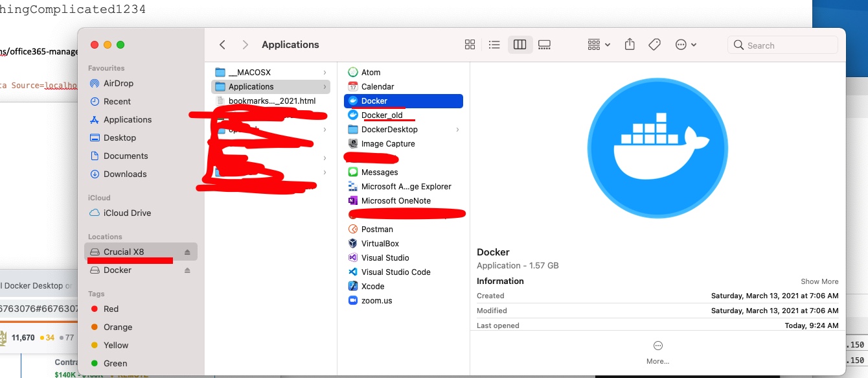Expand the DockerDesktop folder chevron
Image resolution: width=868 pixels, height=378 pixels.
tap(457, 129)
